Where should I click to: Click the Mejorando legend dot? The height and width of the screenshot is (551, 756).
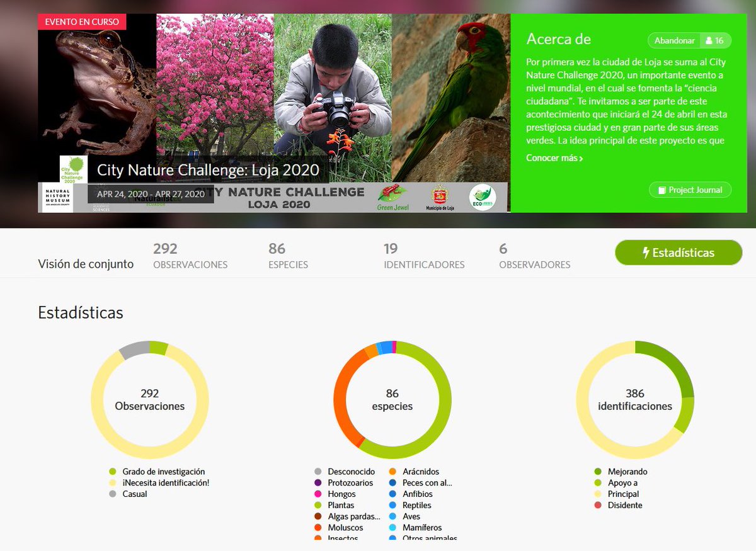pyautogui.click(x=598, y=472)
